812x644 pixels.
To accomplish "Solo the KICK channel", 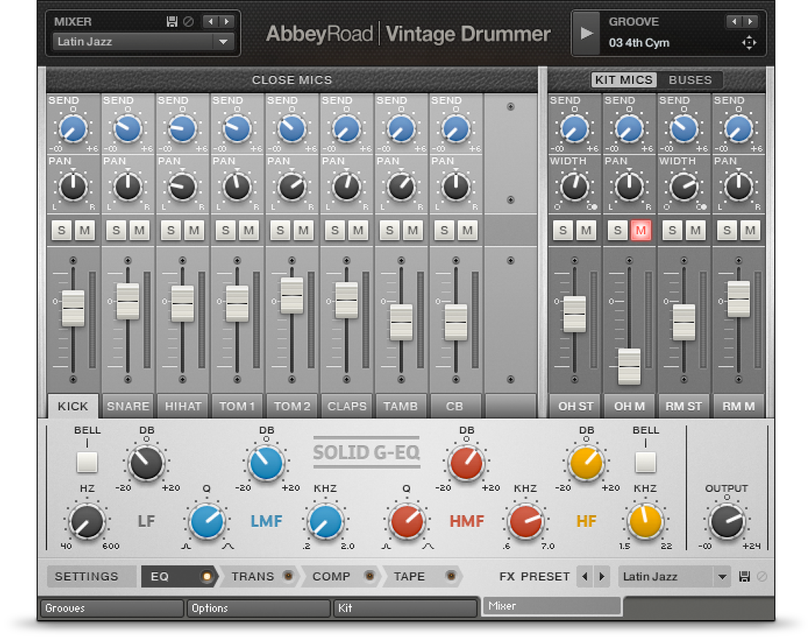I will click(x=62, y=230).
